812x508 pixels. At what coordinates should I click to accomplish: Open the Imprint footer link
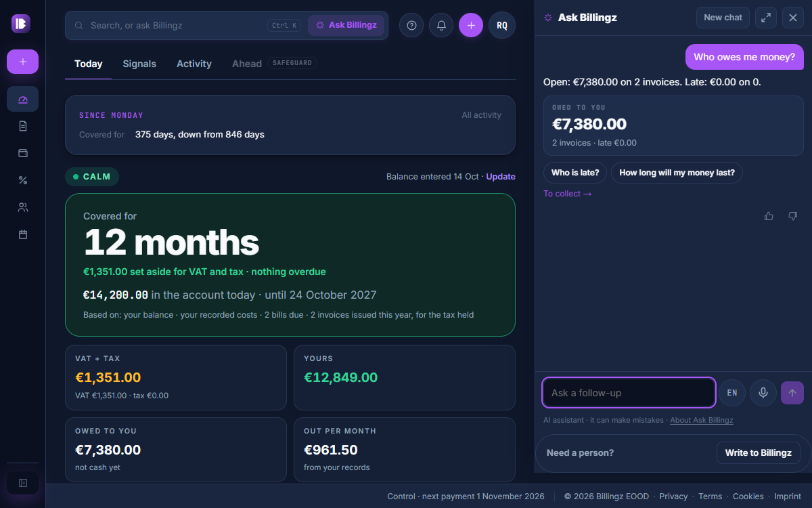[788, 496]
